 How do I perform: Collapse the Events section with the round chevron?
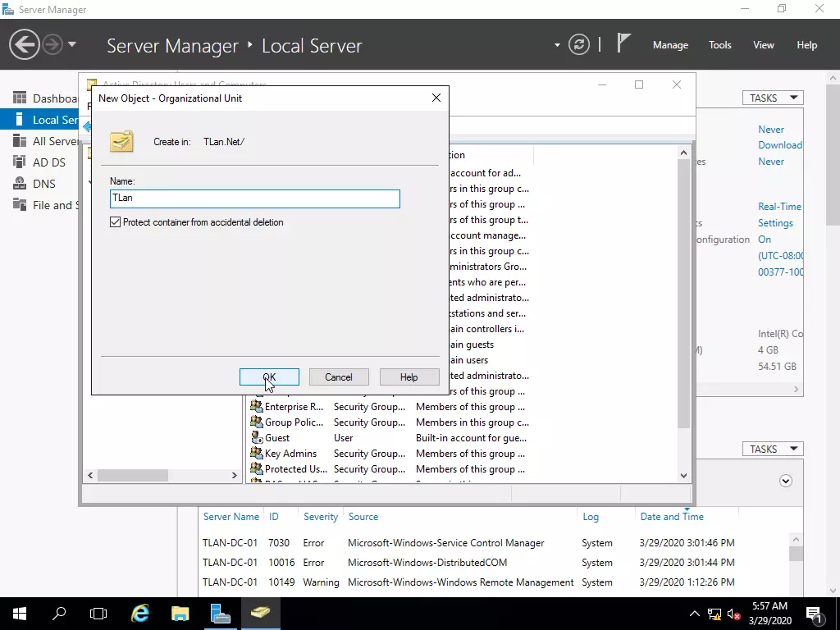pyautogui.click(x=785, y=481)
